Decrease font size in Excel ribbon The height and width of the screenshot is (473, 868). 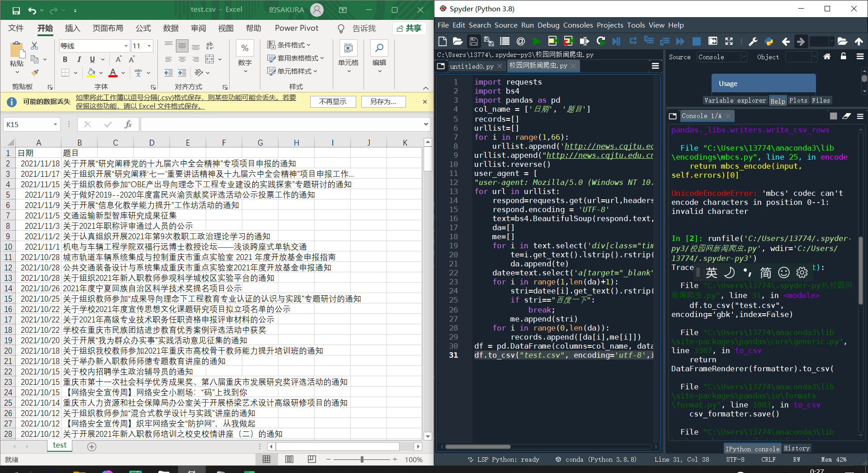tap(132, 59)
